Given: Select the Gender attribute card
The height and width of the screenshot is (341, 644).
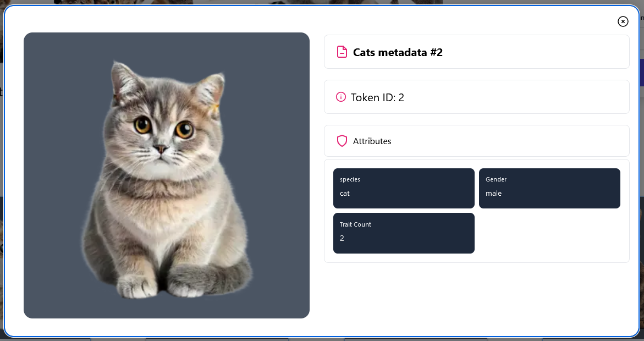Looking at the screenshot, I should coord(549,188).
